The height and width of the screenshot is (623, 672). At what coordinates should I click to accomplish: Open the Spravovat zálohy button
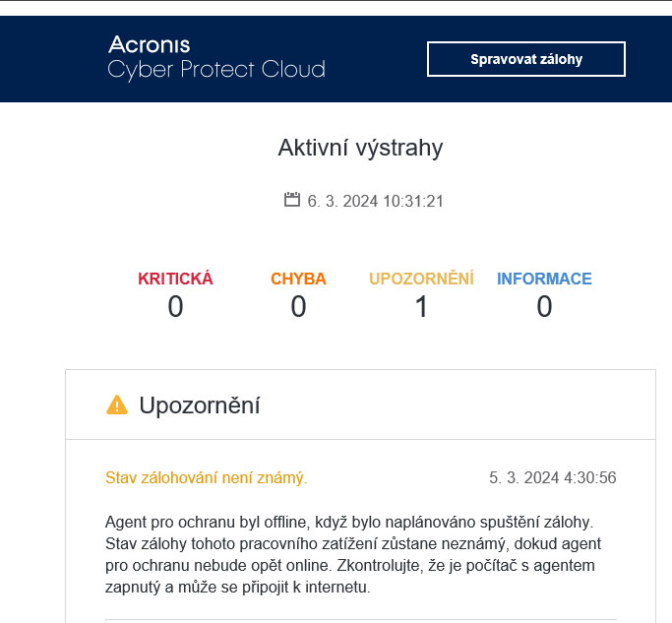pyautogui.click(x=525, y=59)
